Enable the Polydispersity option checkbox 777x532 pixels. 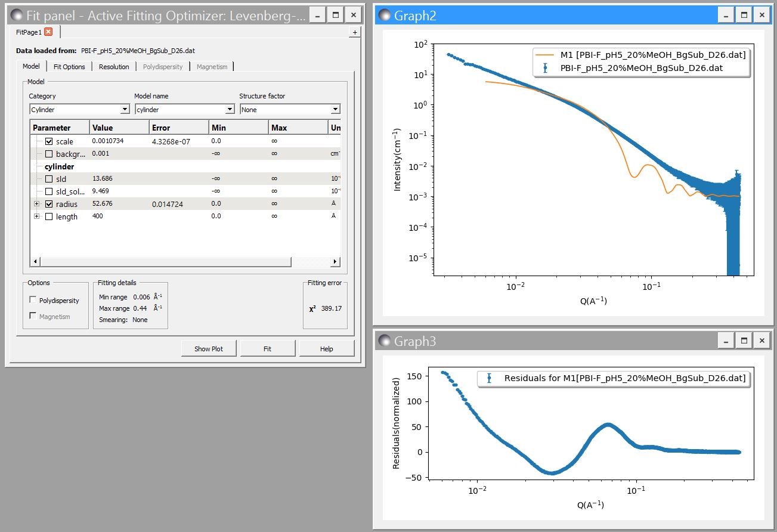32,300
